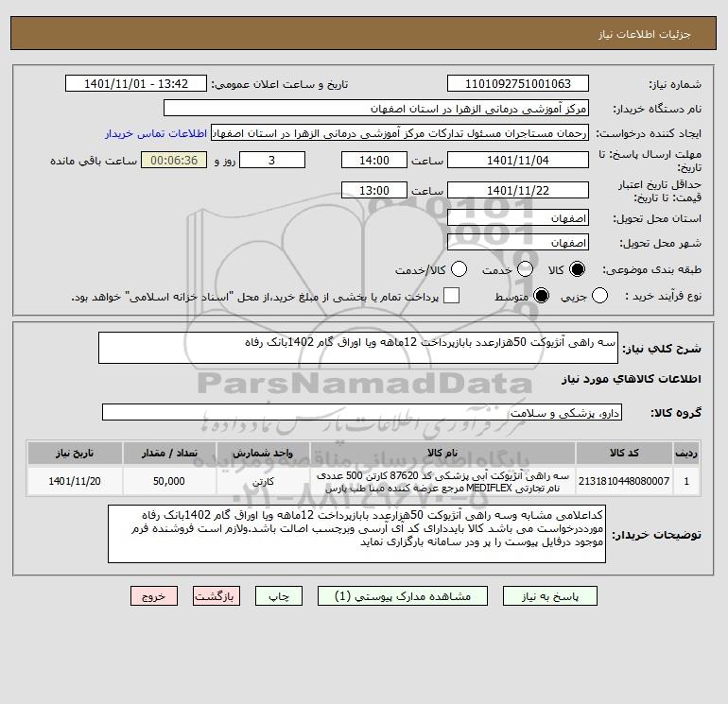This screenshot has height=704, width=728.
Task: Click the quantity cell 50,000
Action: 169,481
